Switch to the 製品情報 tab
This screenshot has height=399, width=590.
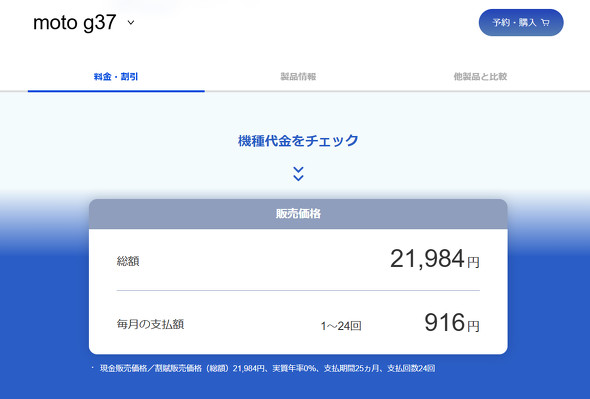298,77
